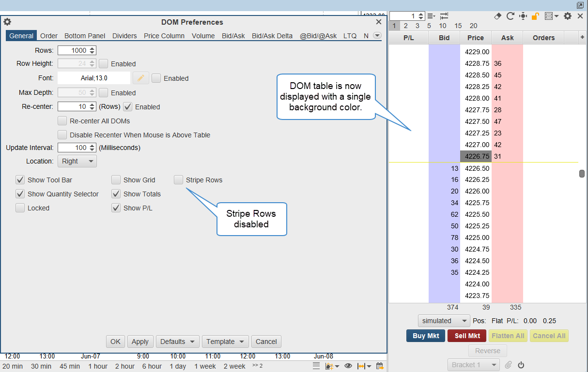
Task: Click the power icon beside the paperclip
Action: [x=521, y=365]
